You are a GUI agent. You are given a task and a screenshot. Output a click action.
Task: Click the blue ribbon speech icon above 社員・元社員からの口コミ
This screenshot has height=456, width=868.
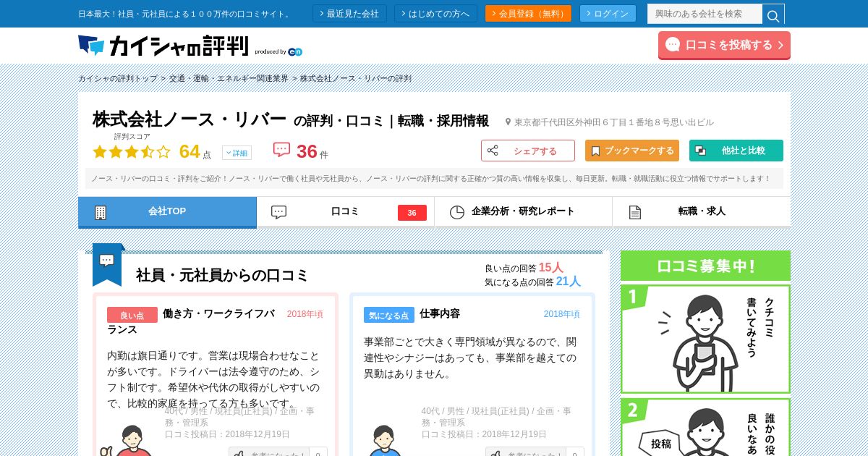click(107, 263)
